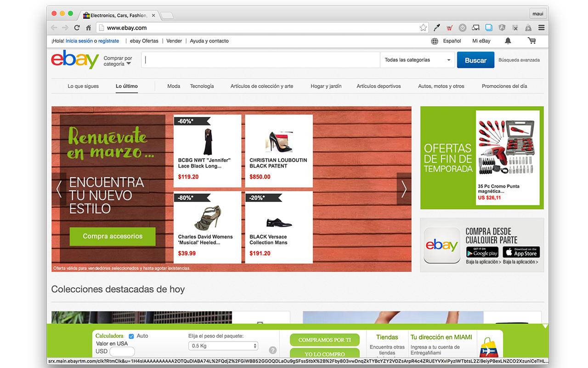Click the Venezuela flag shopping bag icon
This screenshot has width=588, height=368.
coord(489,348)
